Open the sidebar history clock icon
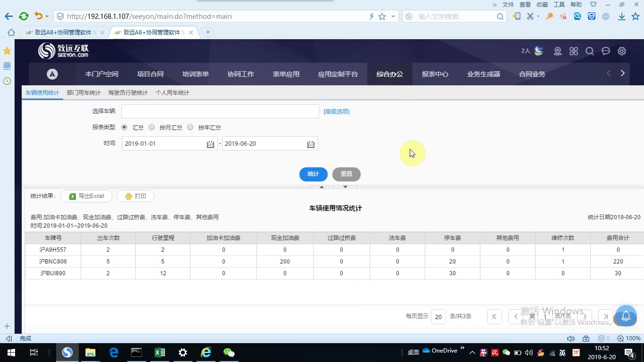644x362 pixels. [x=7, y=81]
